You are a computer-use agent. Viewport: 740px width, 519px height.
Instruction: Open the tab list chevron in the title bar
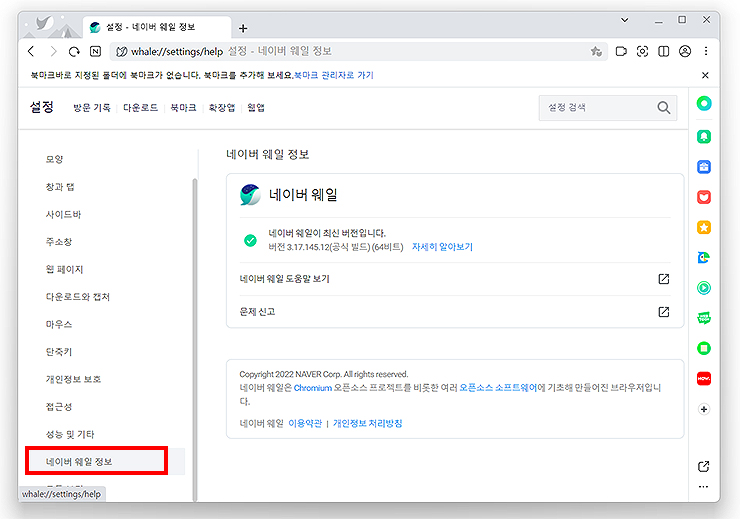click(624, 20)
